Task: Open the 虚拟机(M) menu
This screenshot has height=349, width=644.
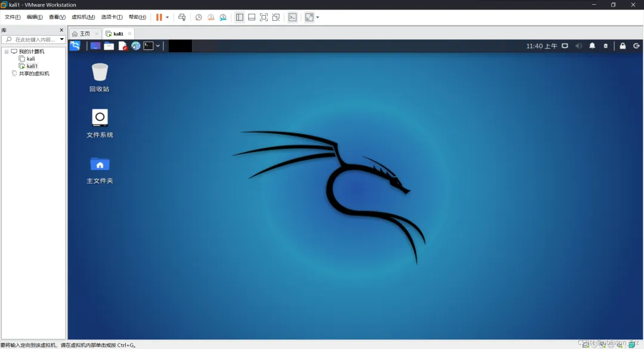Action: point(83,17)
